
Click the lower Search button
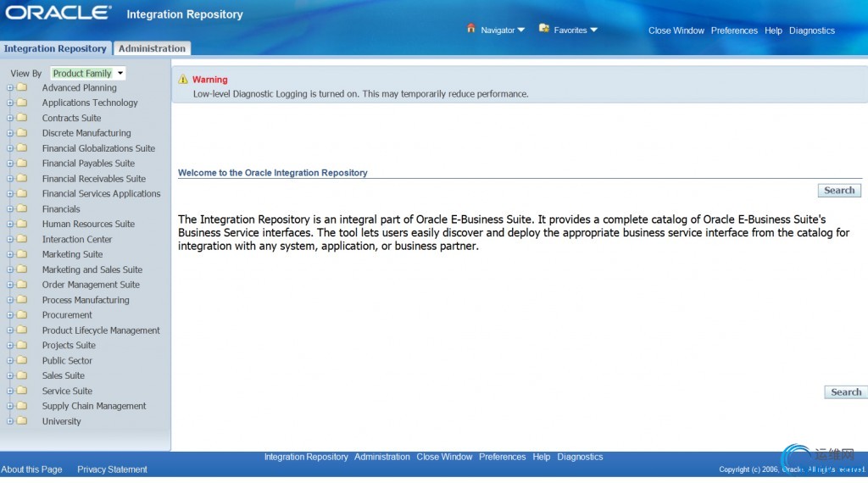pyautogui.click(x=845, y=391)
